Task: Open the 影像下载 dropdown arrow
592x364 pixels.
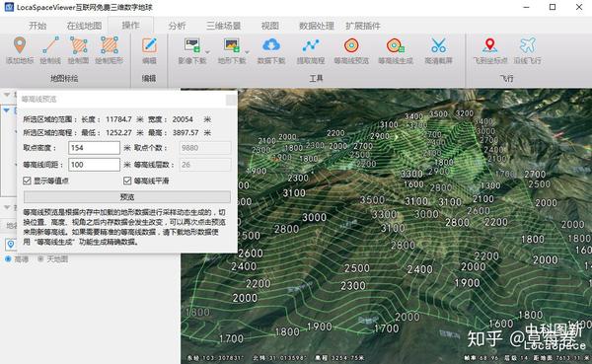Action: point(207,51)
